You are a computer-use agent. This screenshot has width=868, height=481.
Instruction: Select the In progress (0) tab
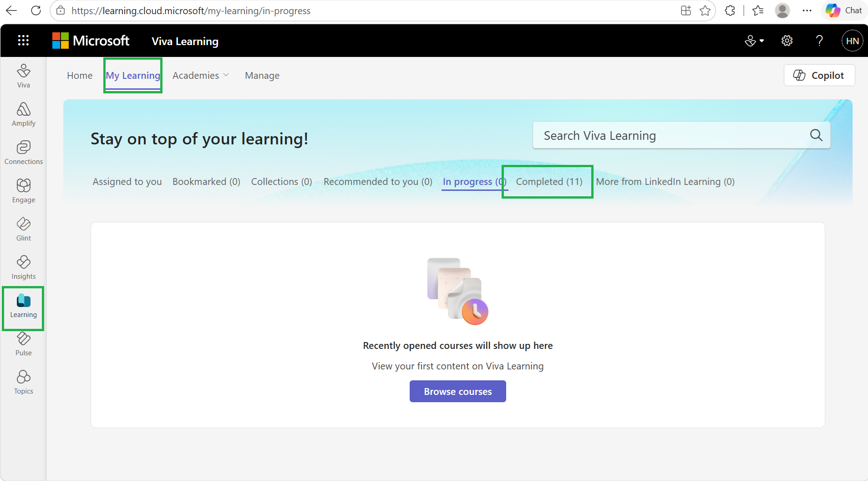[474, 182]
